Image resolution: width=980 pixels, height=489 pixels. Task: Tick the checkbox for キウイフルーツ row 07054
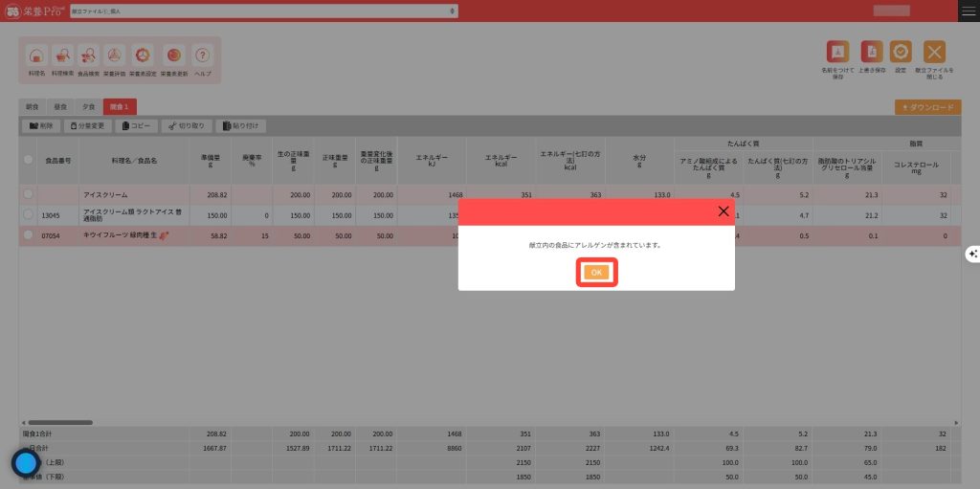pyautogui.click(x=29, y=234)
